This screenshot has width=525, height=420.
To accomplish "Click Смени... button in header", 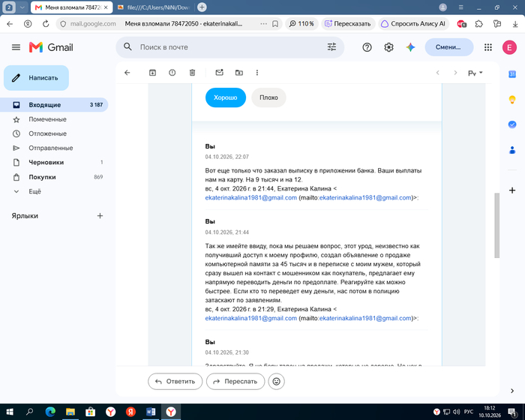I will tap(449, 47).
